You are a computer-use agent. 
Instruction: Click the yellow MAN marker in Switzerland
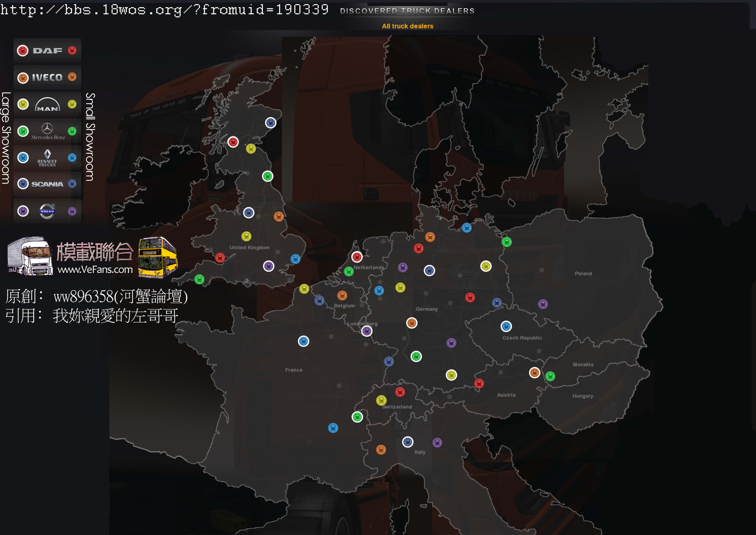tap(381, 400)
